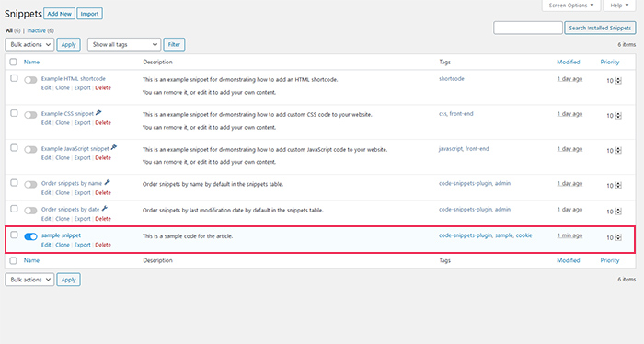Click the Import button

pyautogui.click(x=89, y=14)
